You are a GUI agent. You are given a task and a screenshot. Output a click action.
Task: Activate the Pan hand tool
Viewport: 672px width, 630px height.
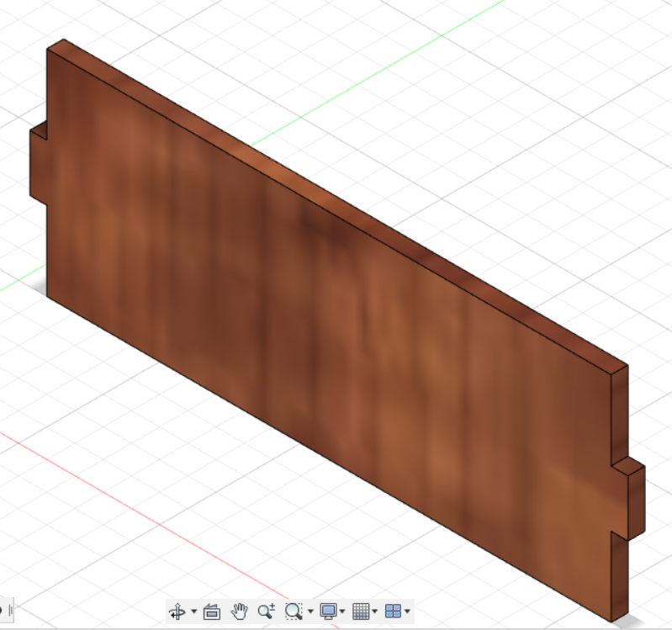click(x=239, y=611)
